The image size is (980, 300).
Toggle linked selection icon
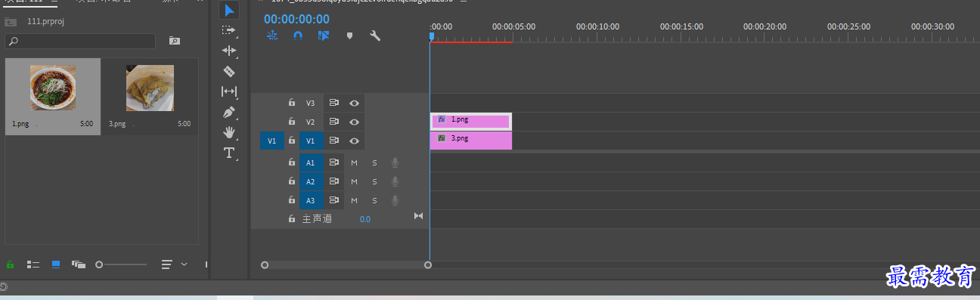[x=324, y=36]
